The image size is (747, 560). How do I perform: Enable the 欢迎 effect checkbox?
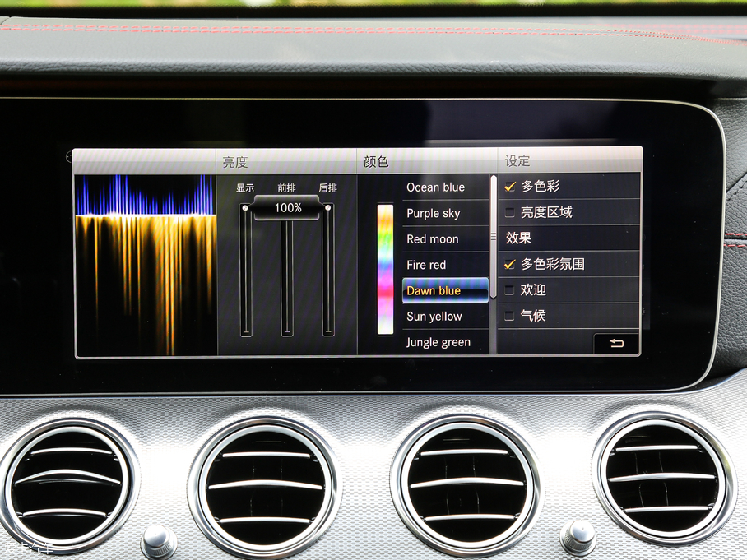(510, 290)
